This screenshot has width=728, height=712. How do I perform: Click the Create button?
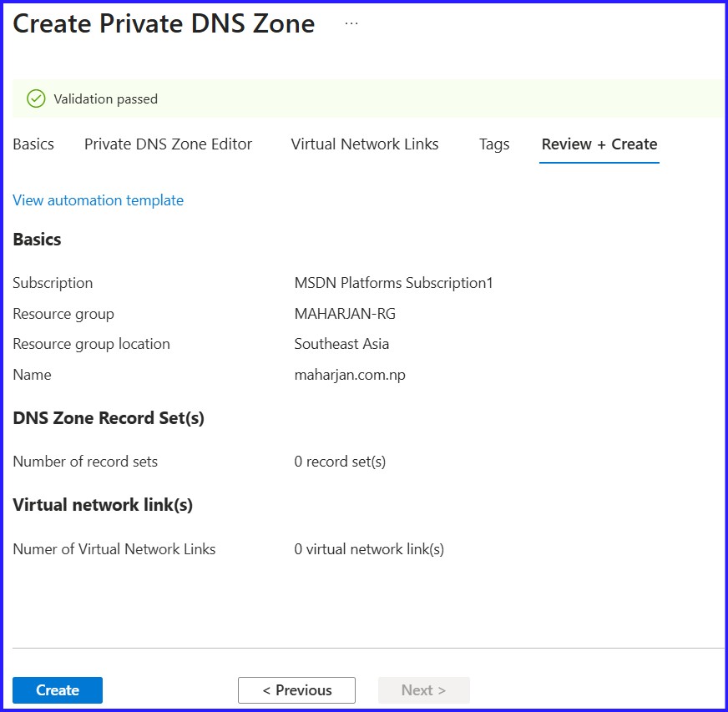pyautogui.click(x=57, y=690)
